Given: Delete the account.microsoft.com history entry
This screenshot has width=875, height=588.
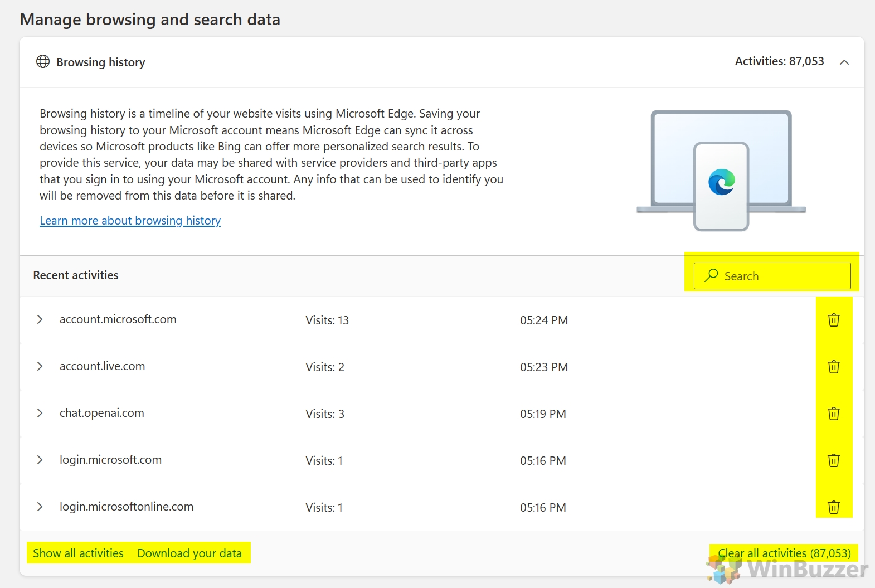Looking at the screenshot, I should click(834, 320).
